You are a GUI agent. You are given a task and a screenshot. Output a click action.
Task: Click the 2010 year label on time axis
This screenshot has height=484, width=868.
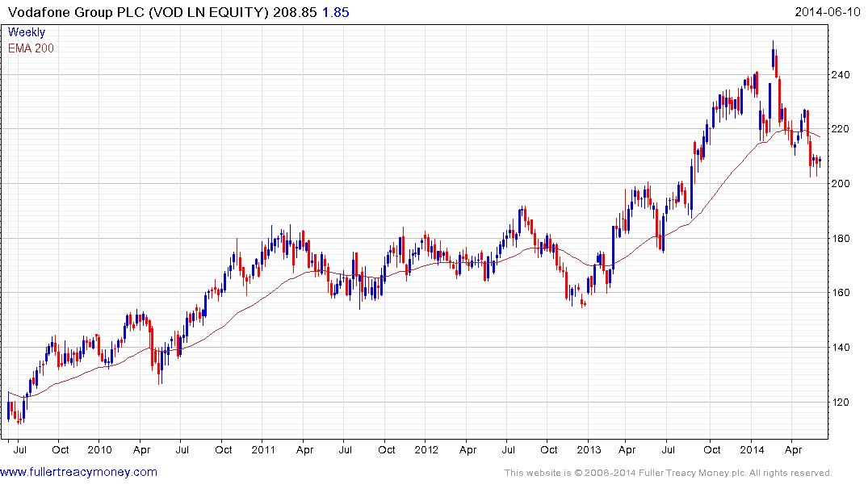pyautogui.click(x=99, y=449)
